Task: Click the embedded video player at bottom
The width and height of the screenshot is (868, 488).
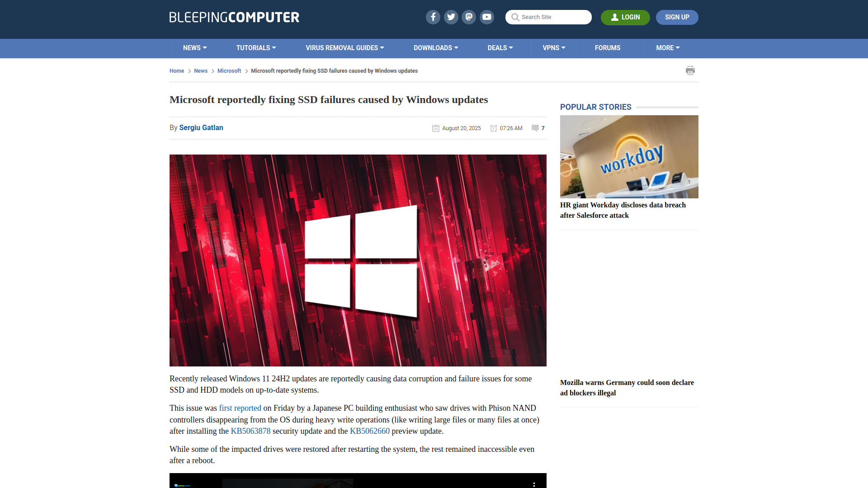Action: [358, 481]
